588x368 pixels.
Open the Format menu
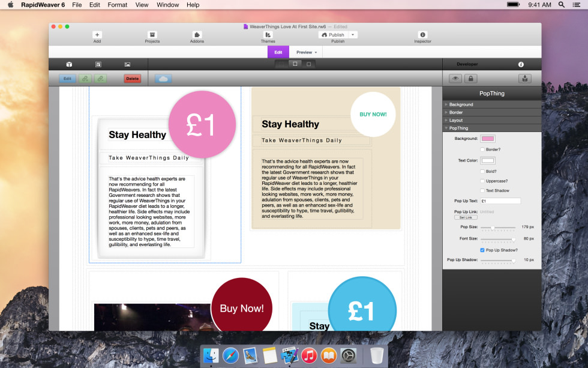(x=118, y=5)
